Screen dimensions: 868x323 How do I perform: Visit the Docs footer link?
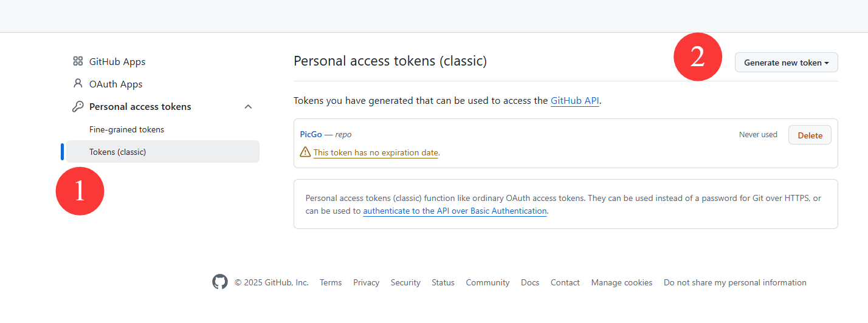[x=530, y=282]
